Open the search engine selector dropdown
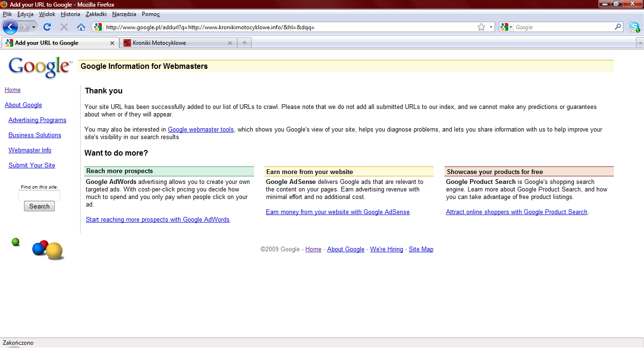The height and width of the screenshot is (348, 644). click(x=511, y=27)
